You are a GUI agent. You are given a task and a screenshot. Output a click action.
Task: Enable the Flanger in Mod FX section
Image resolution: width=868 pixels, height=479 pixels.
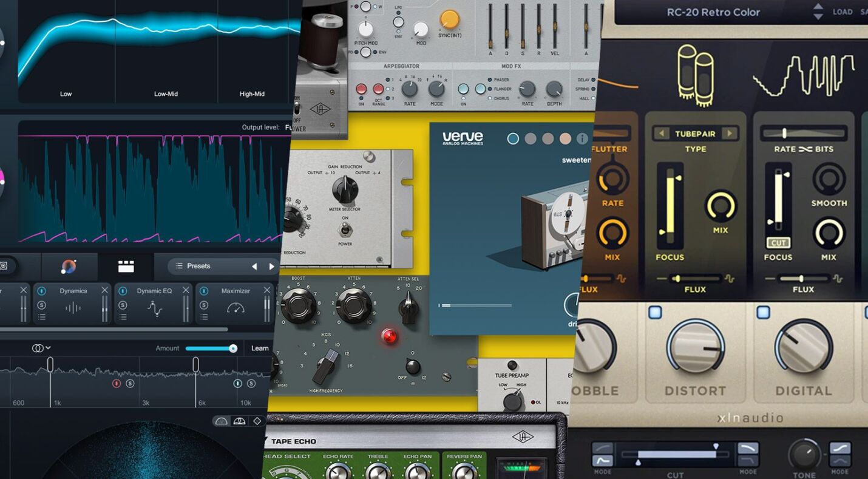coord(490,89)
